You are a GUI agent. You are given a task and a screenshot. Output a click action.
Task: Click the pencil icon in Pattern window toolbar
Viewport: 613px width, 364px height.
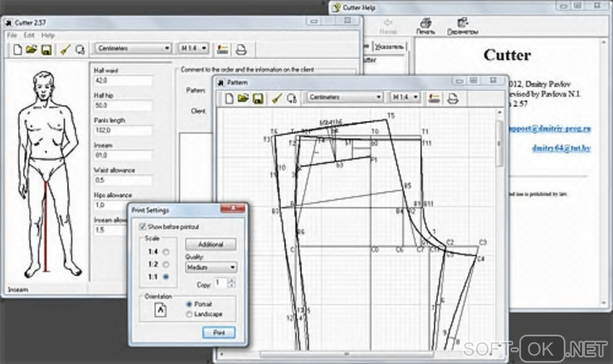[x=277, y=99]
